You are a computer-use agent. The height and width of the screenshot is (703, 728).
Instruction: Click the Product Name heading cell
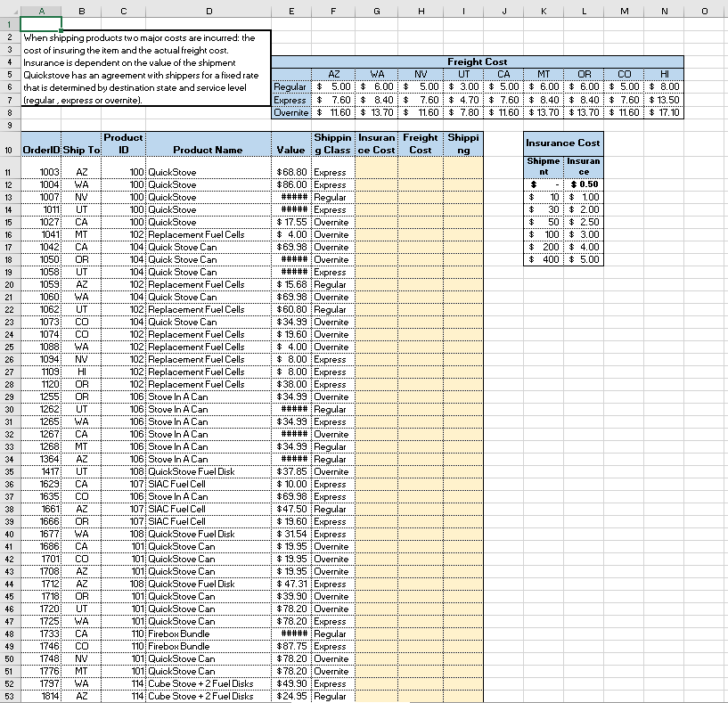(x=209, y=144)
